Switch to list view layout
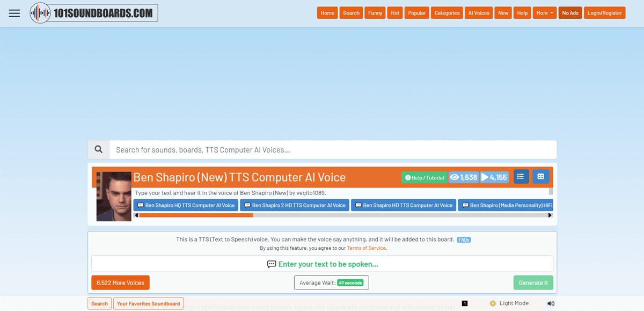Viewport: 644px width, 311px height. click(x=521, y=177)
